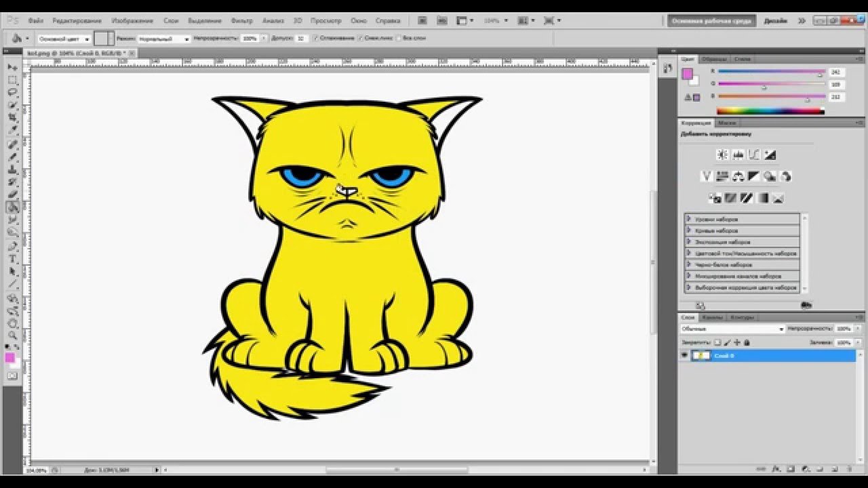Add an Invert adjustment
The width and height of the screenshot is (868, 488).
coord(714,198)
